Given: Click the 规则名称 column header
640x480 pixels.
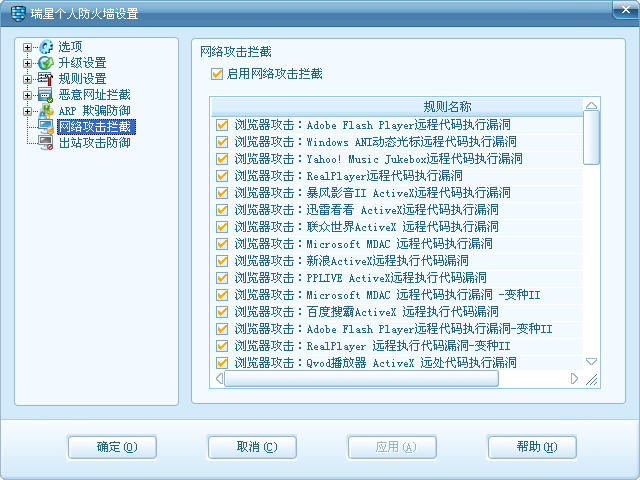Looking at the screenshot, I should tap(397, 107).
